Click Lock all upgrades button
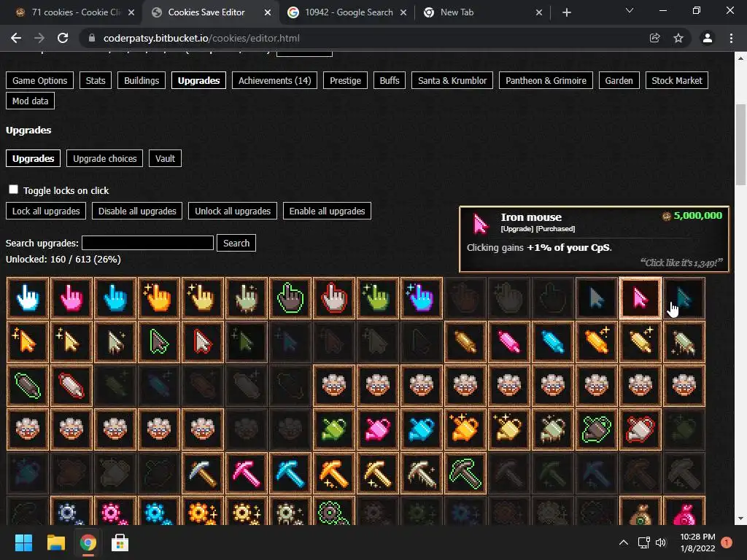This screenshot has height=560, width=747. coord(46,211)
